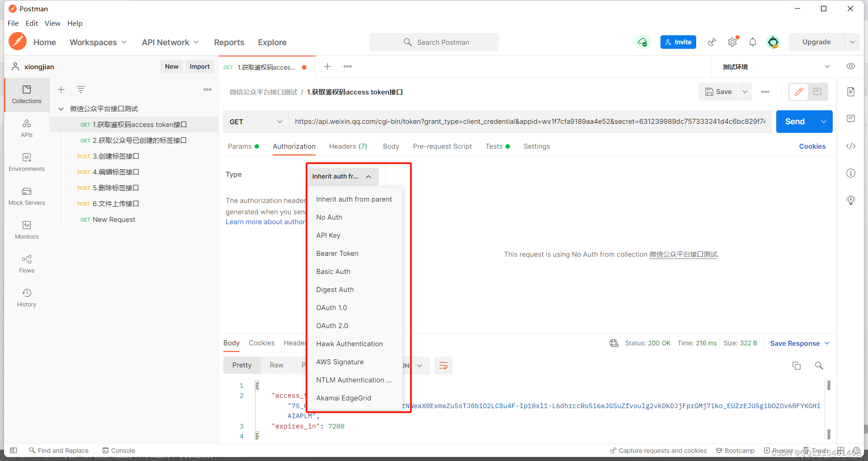Search within the response body

pyautogui.click(x=819, y=366)
